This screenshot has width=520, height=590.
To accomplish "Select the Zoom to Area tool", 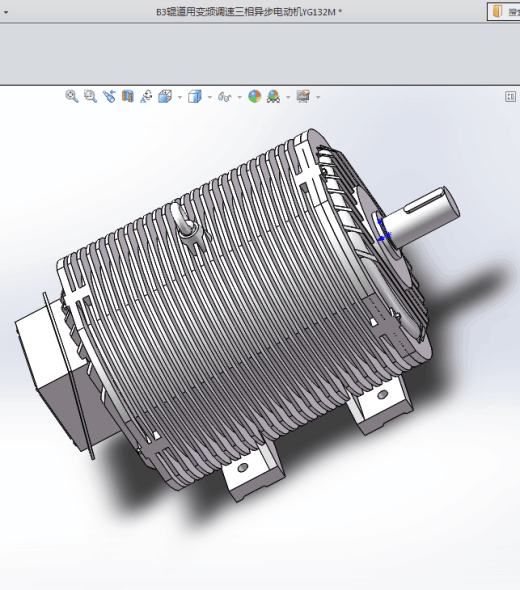I will pyautogui.click(x=90, y=96).
